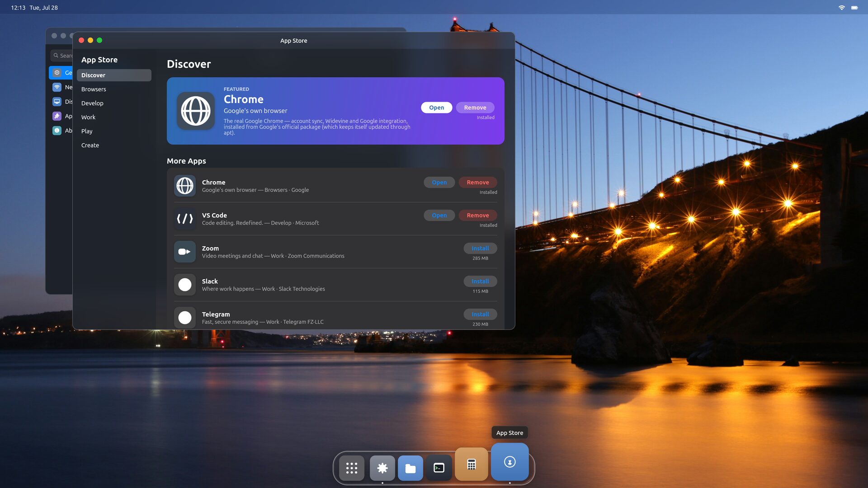Install Telegram
Viewport: 868px width, 488px height.
click(x=480, y=314)
